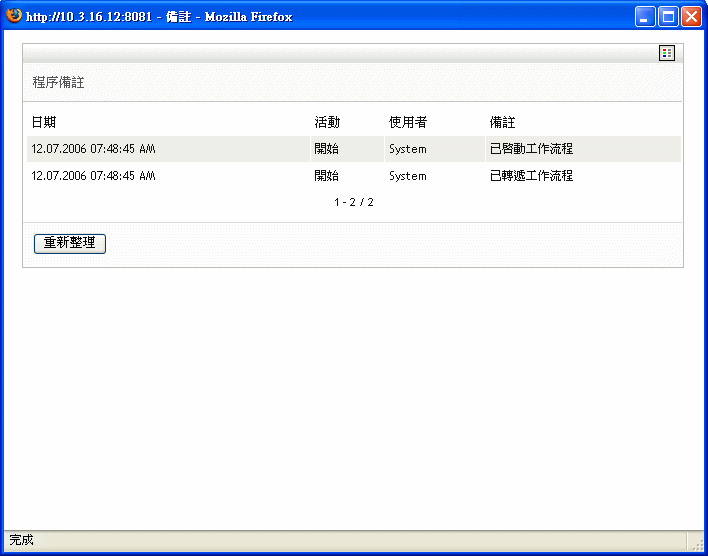Close the Firefox popup window
The image size is (708, 556).
(x=691, y=17)
